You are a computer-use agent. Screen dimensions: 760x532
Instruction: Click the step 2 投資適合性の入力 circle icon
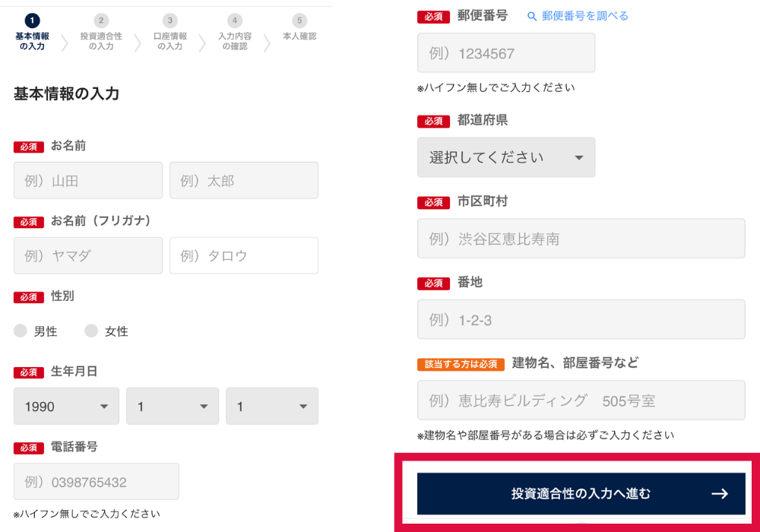(101, 21)
